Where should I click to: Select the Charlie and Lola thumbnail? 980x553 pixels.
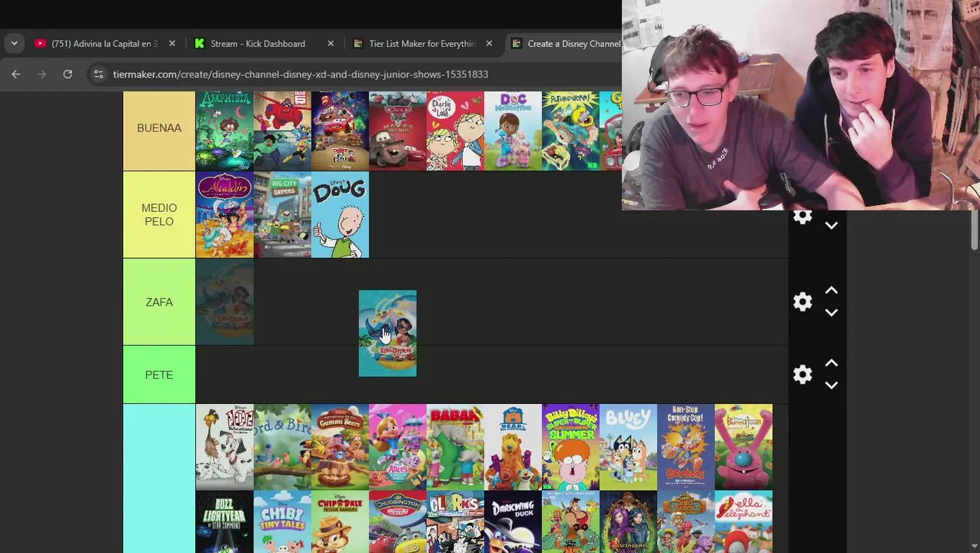(x=455, y=131)
